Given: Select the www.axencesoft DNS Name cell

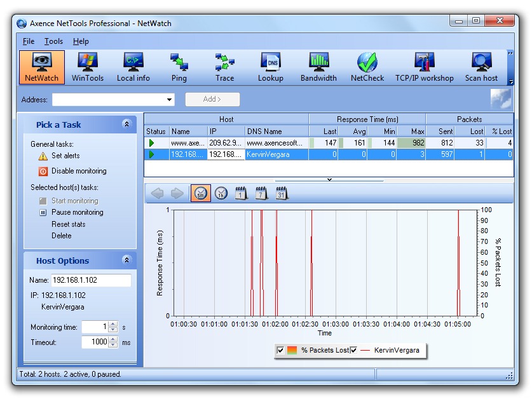Looking at the screenshot, I should tap(276, 143).
